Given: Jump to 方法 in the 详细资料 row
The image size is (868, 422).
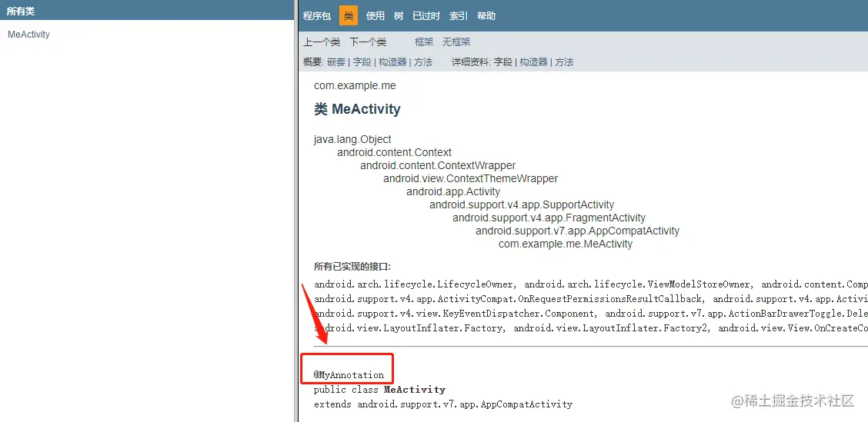Looking at the screenshot, I should point(564,62).
